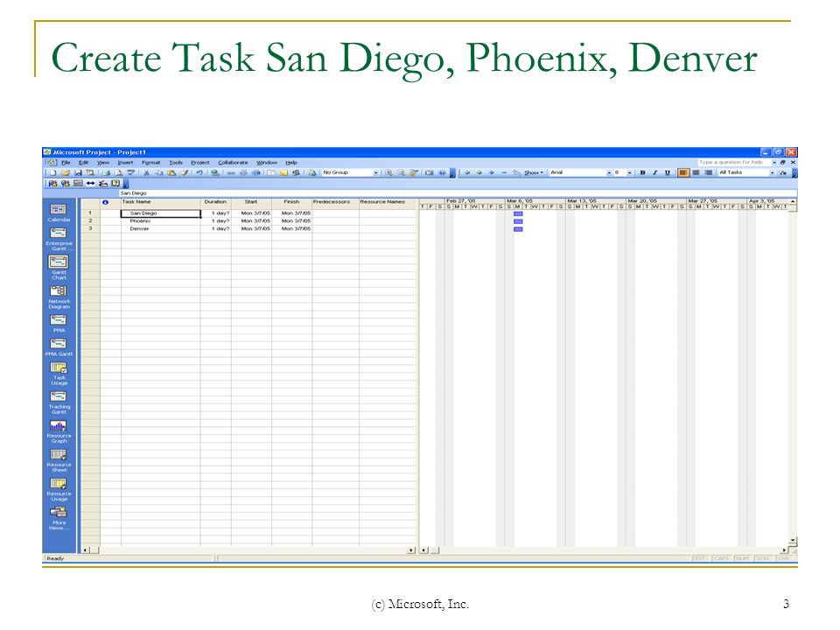Viewport: 840px width, 630px height.
Task: Click the Link Tasks chain icon
Action: coord(231,173)
